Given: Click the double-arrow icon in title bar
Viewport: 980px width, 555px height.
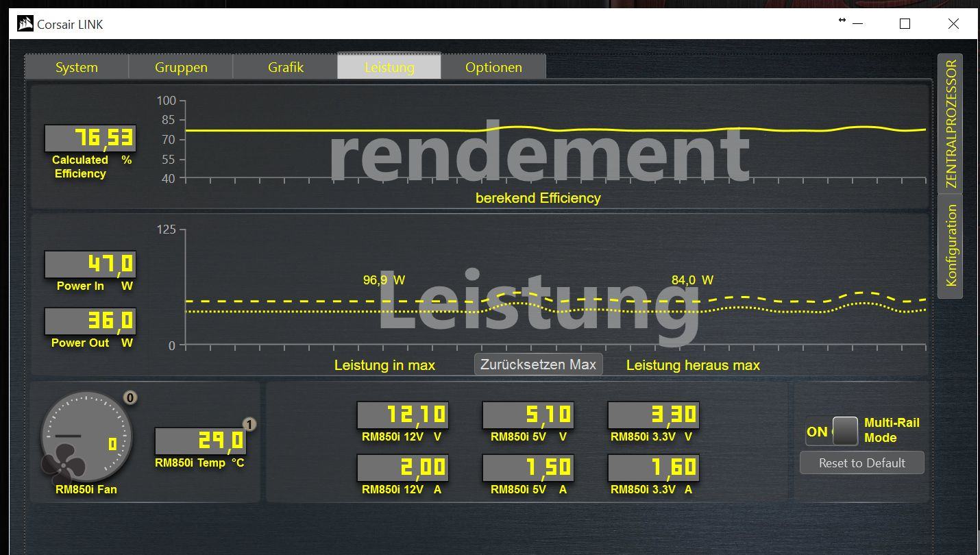Looking at the screenshot, I should point(842,21).
